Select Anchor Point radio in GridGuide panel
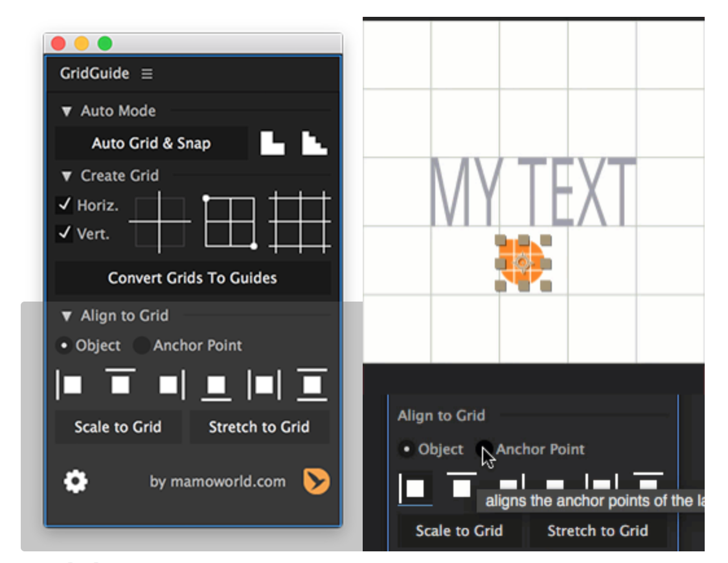728x563 pixels. 141,346
